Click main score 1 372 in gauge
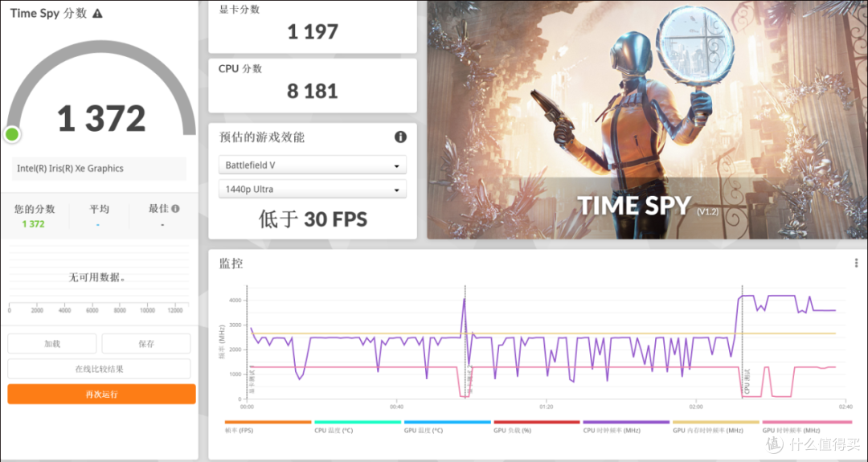 click(x=101, y=118)
